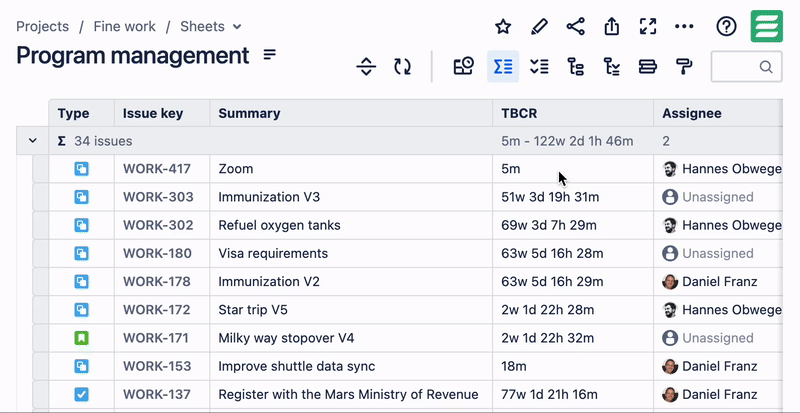
Task: Click Daniel Franz assignee of WORK-178
Action: (x=710, y=281)
